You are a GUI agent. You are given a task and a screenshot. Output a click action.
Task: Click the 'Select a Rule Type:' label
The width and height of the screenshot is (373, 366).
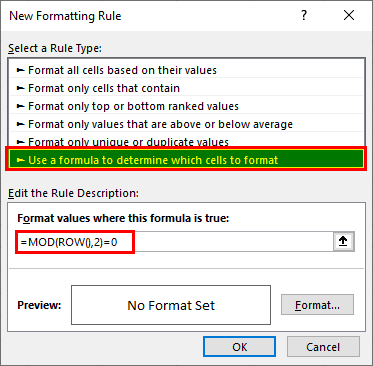pos(55,48)
